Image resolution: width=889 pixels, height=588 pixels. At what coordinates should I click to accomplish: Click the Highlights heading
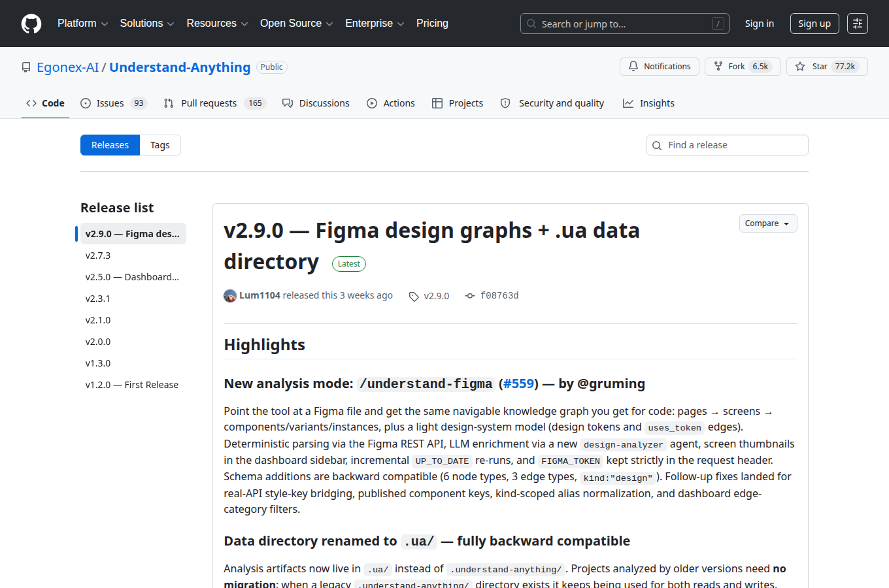click(x=265, y=345)
